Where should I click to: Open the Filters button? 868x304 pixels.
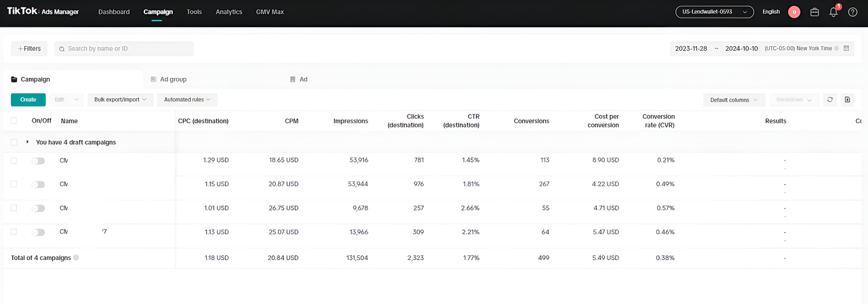(29, 49)
